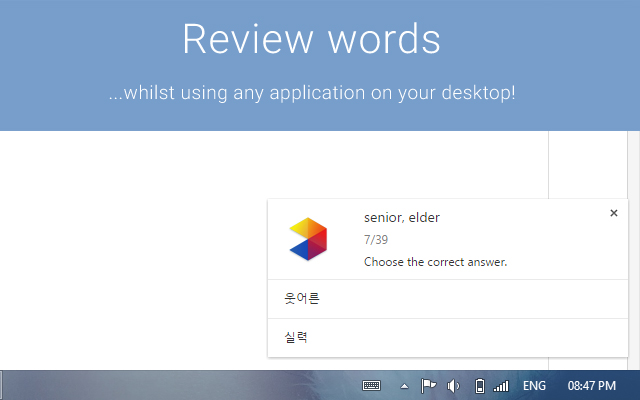Open the clock showing 08:47 PM
The width and height of the screenshot is (640, 400).
[x=591, y=386]
